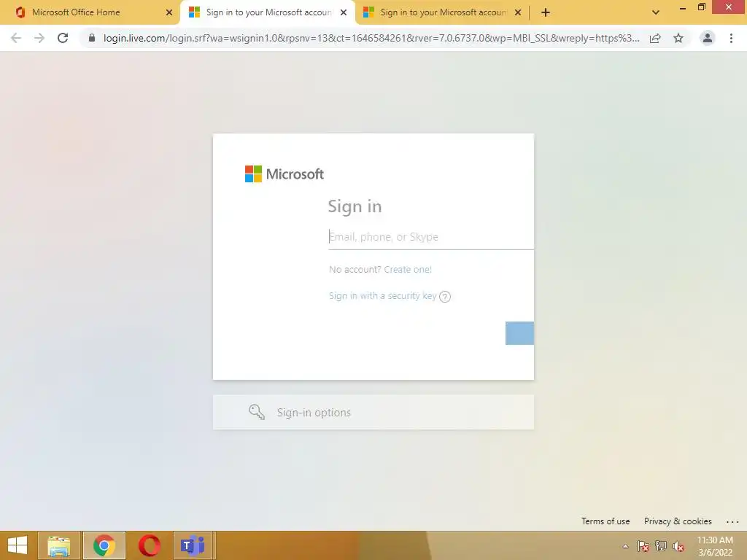The width and height of the screenshot is (747, 560).
Task: View site security lock information
Action: [92, 38]
